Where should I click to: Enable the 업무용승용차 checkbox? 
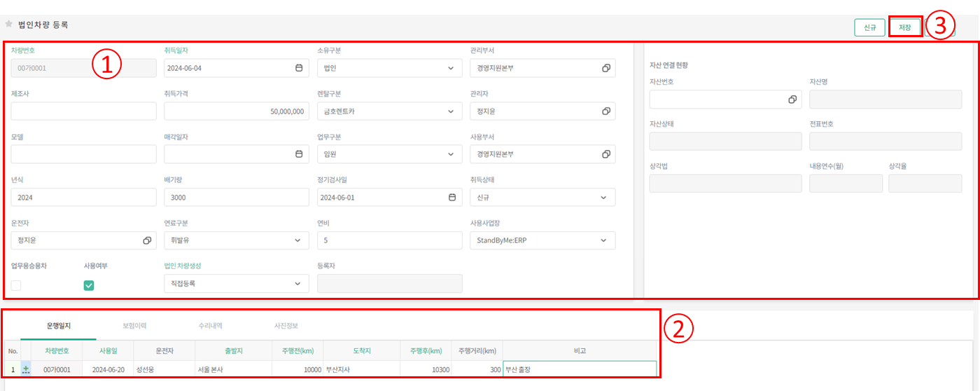point(16,285)
